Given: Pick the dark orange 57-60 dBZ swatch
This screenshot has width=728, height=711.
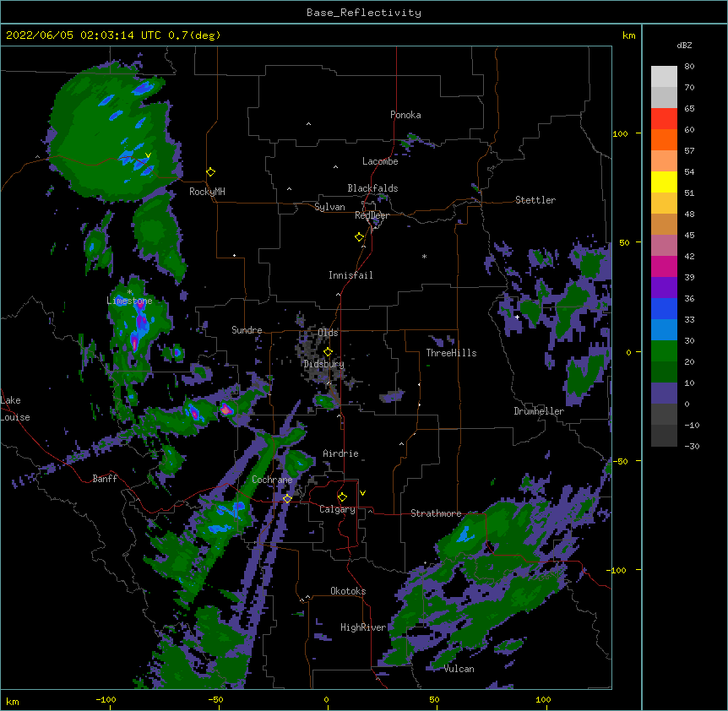Looking at the screenshot, I should coord(664,139).
